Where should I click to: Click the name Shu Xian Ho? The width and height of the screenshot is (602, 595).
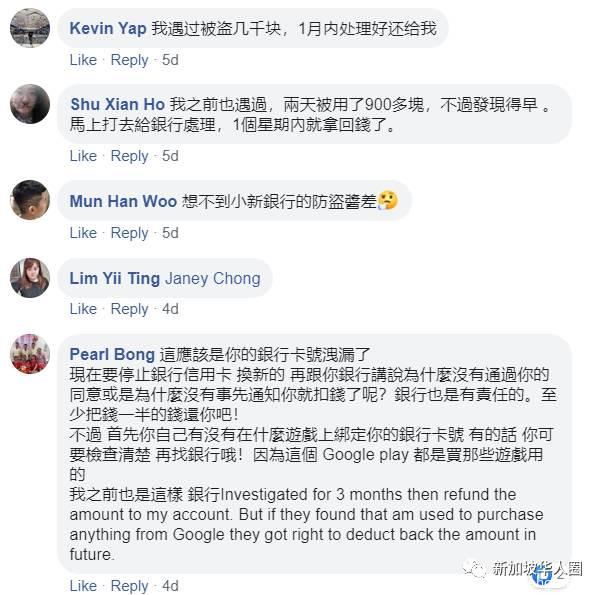[x=117, y=104]
